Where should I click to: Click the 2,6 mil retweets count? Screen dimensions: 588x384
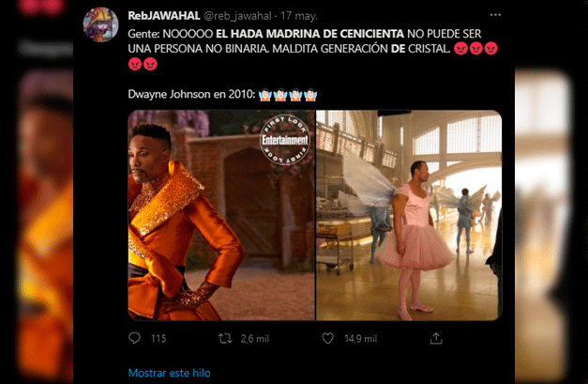[255, 339]
